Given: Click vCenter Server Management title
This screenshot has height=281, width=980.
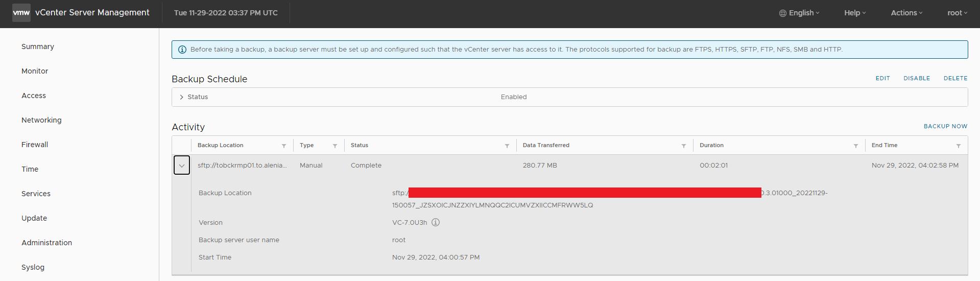Looking at the screenshot, I should pos(92,13).
